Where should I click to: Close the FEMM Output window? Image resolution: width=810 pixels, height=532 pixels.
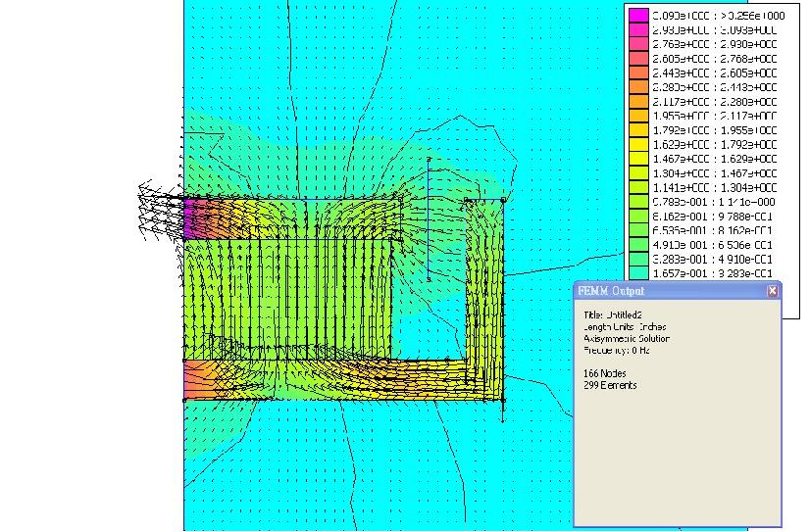[772, 291]
